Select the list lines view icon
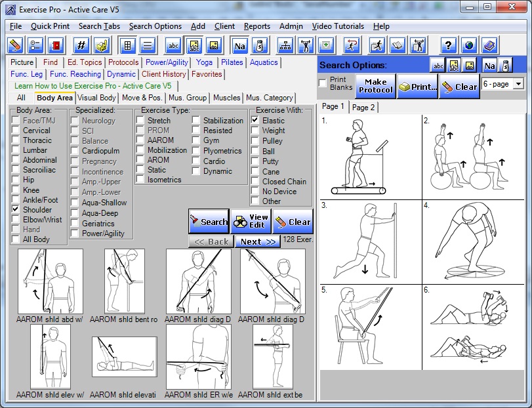 point(148,45)
